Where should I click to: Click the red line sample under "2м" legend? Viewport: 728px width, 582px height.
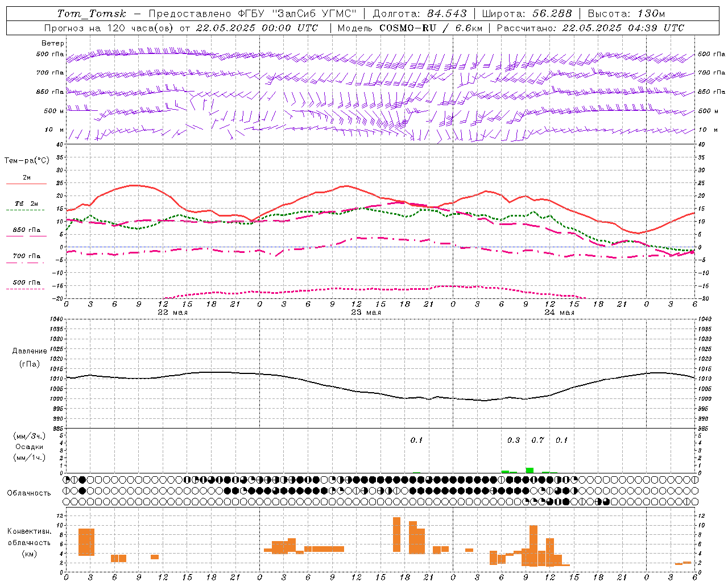(x=26, y=184)
